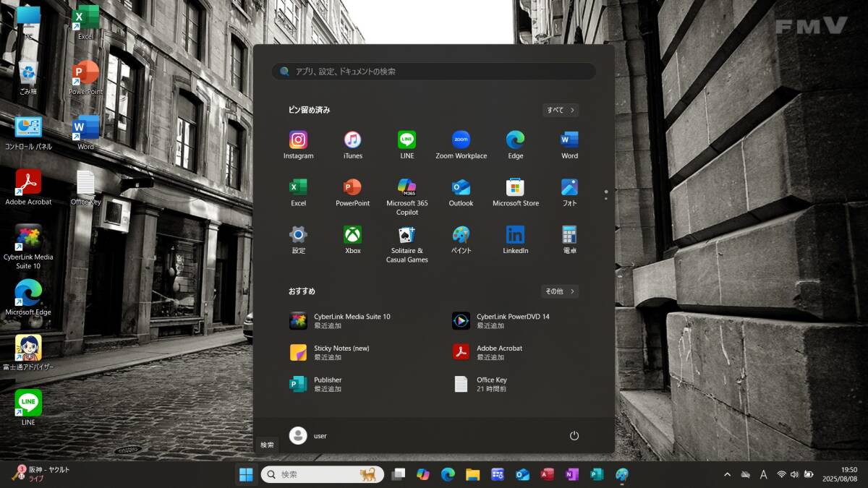Open ペイント (Paint) from pinned apps
Viewport: 868px width, 488px height.
click(x=461, y=240)
